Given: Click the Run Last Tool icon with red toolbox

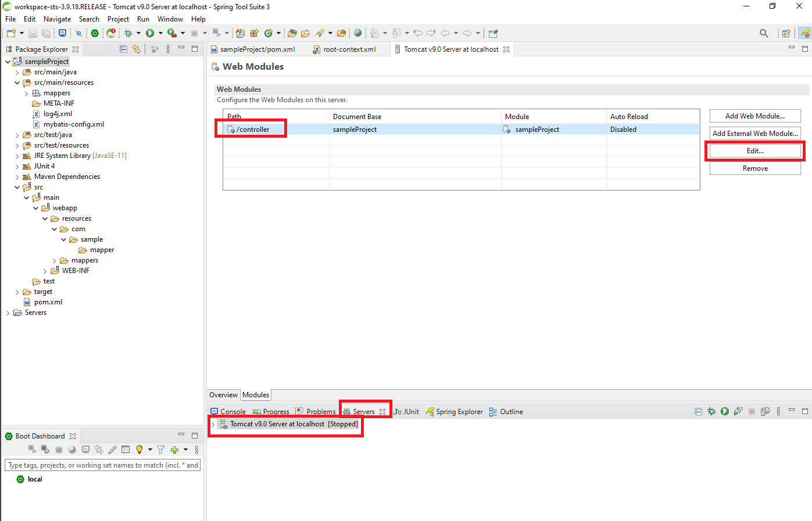Looking at the screenshot, I should pos(171,33).
